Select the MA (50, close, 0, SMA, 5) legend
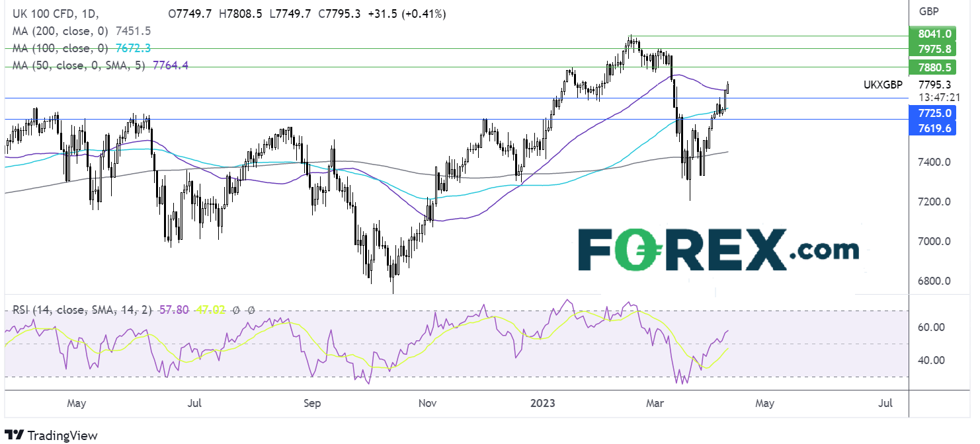The image size is (980, 444). point(80,65)
